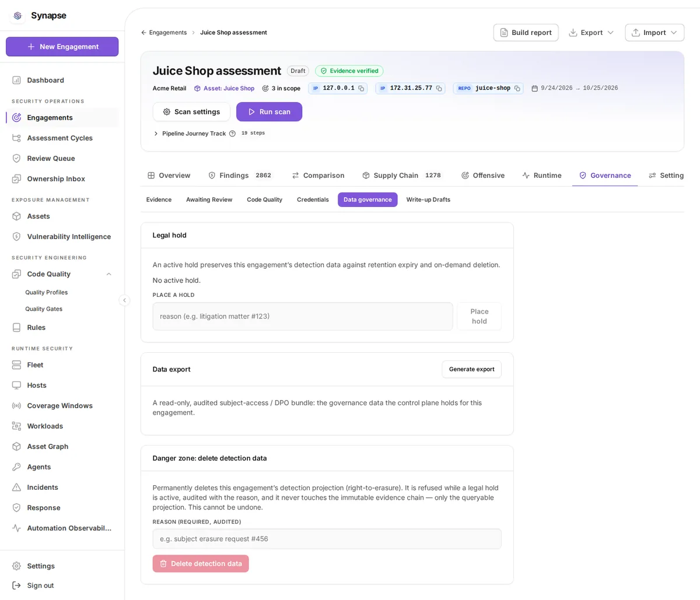Viewport: 700px width, 600px height.
Task: Collapse the sidebar with the chevron handle
Action: click(x=124, y=300)
